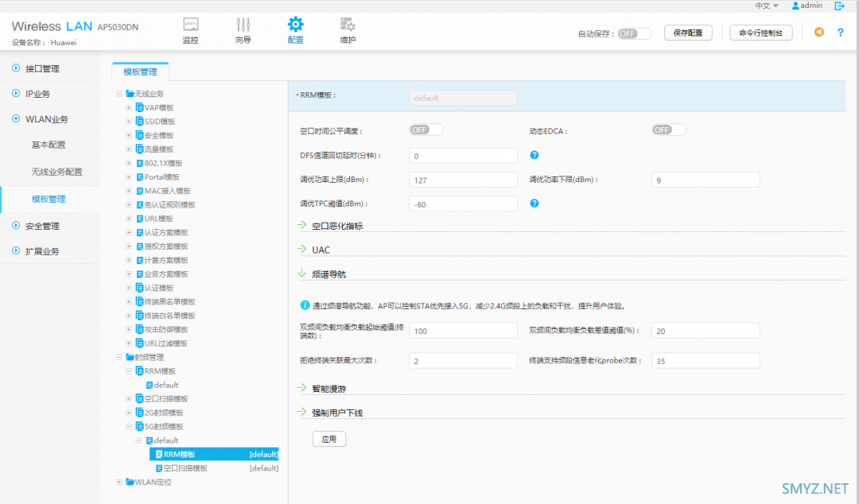Open the 向导 wizard section

click(243, 31)
